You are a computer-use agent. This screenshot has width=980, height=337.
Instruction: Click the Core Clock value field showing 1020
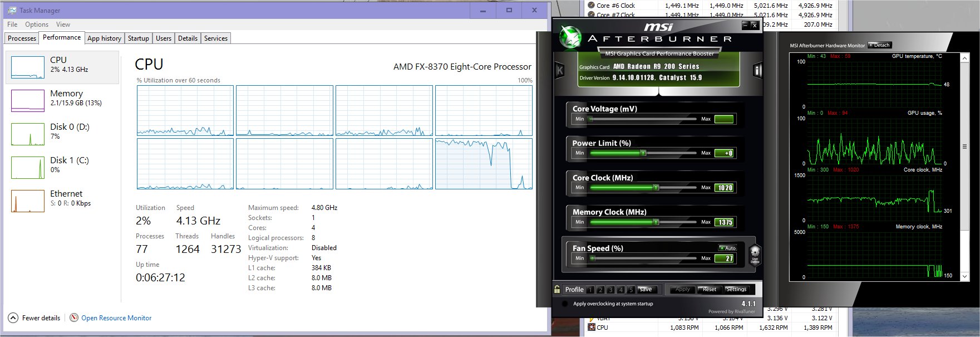(x=724, y=188)
